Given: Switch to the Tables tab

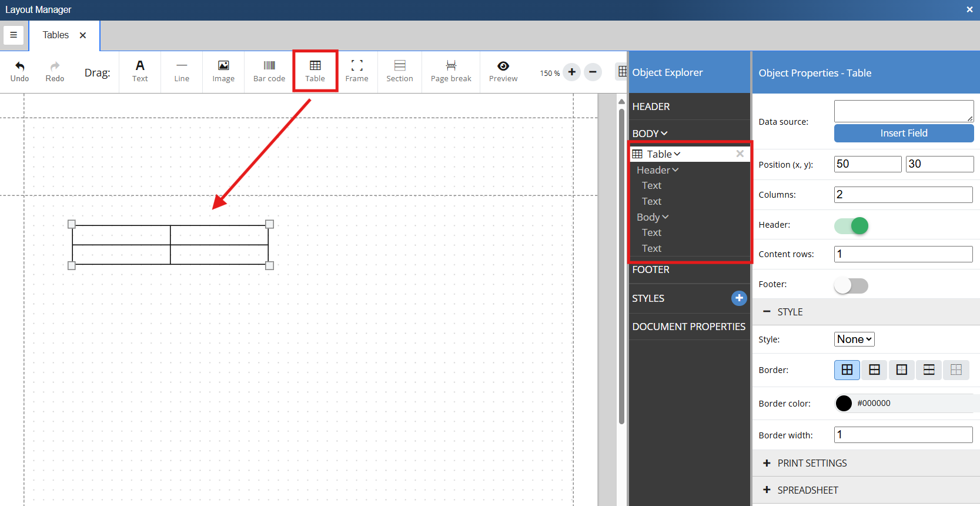Looking at the screenshot, I should 56,35.
